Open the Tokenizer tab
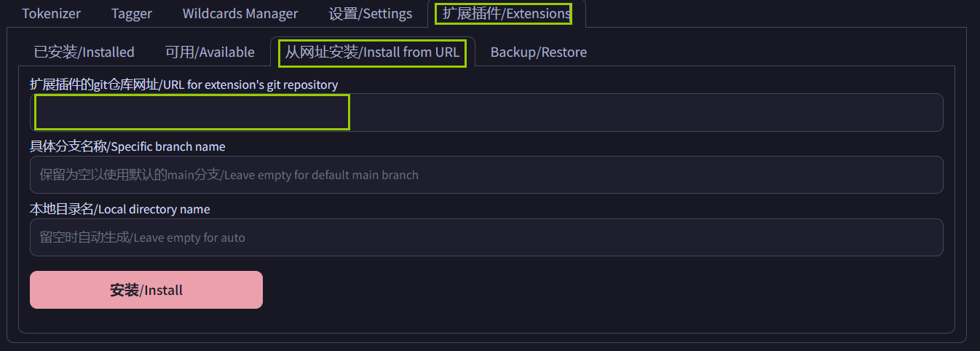The image size is (980, 351). pos(51,14)
